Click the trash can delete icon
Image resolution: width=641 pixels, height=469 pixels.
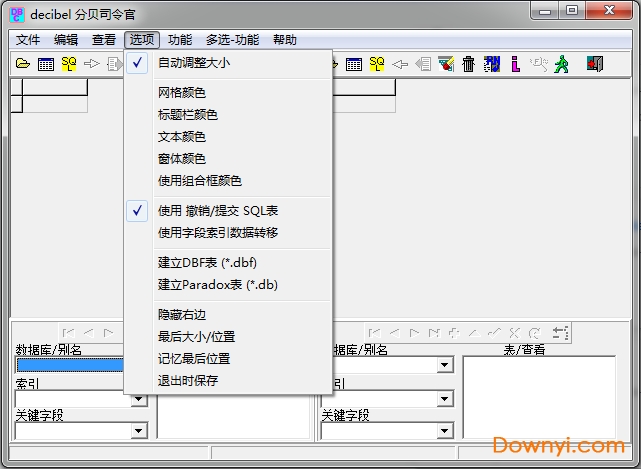(468, 64)
